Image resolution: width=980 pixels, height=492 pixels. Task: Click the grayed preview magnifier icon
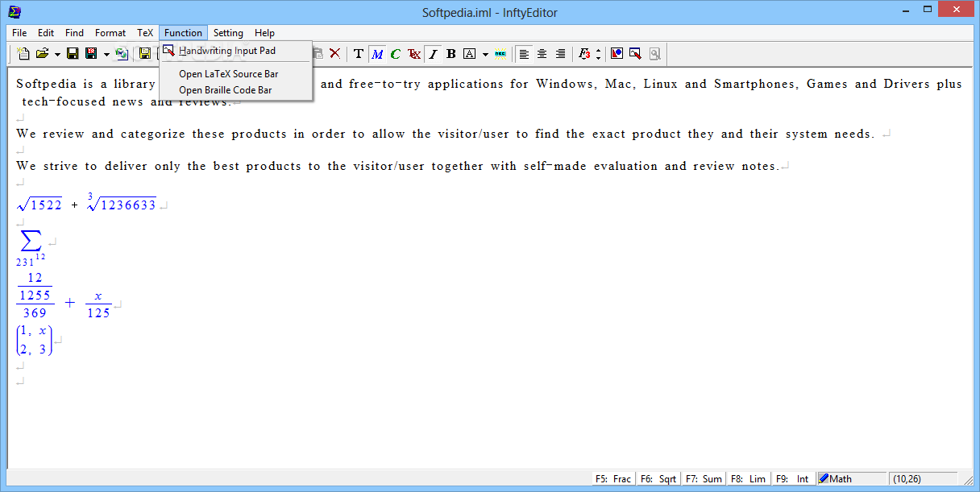click(x=654, y=54)
